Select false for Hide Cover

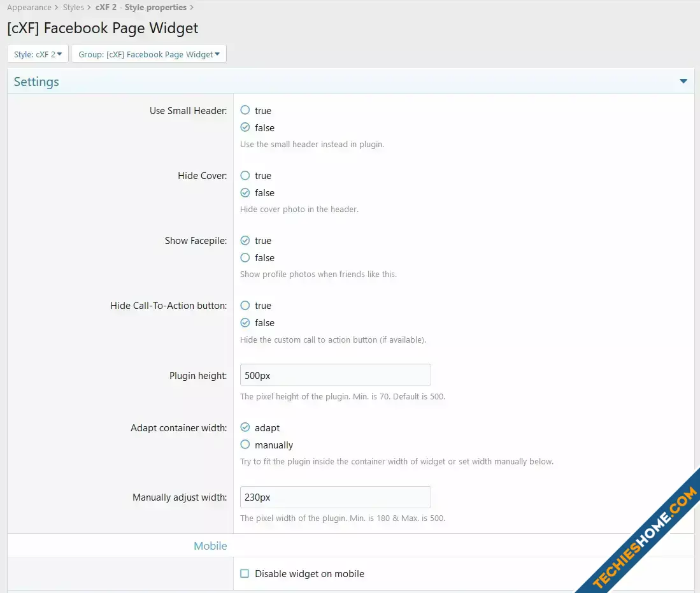point(245,192)
